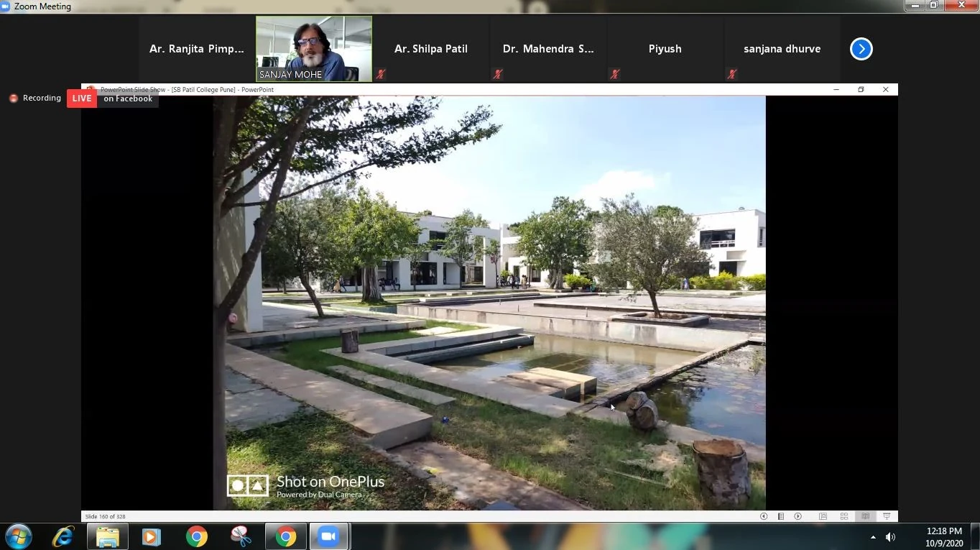
Task: Open the system volume control
Action: (x=890, y=537)
